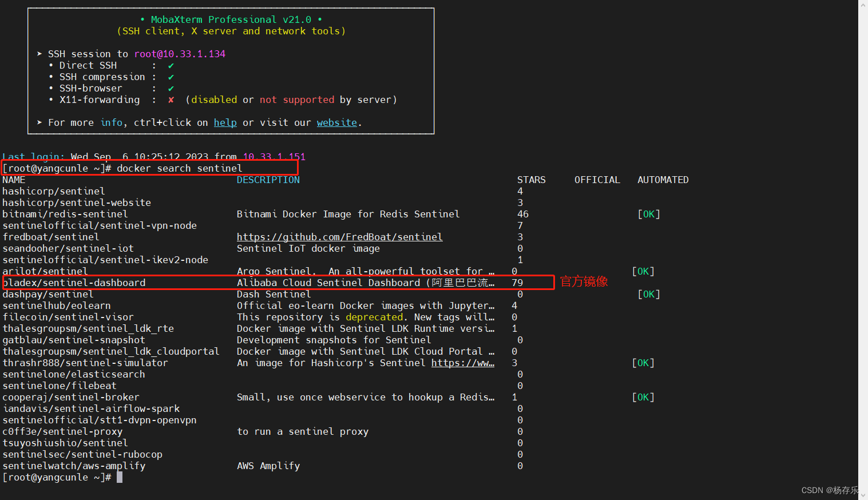
Task: Click the STARS column header
Action: pos(532,180)
